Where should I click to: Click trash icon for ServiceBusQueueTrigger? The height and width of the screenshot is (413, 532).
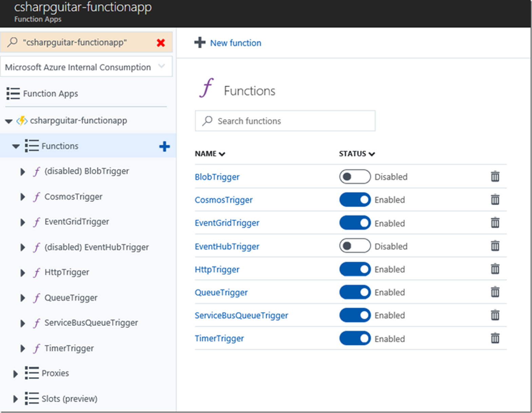495,315
